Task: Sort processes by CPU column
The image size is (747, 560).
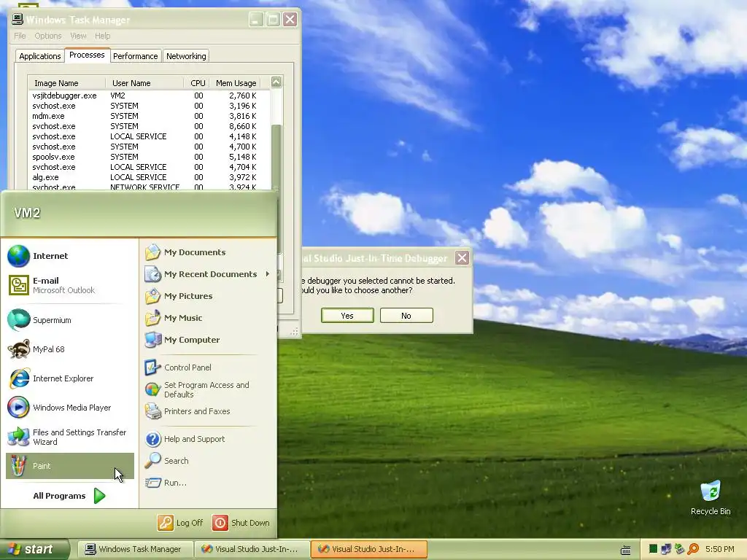Action: click(x=197, y=83)
